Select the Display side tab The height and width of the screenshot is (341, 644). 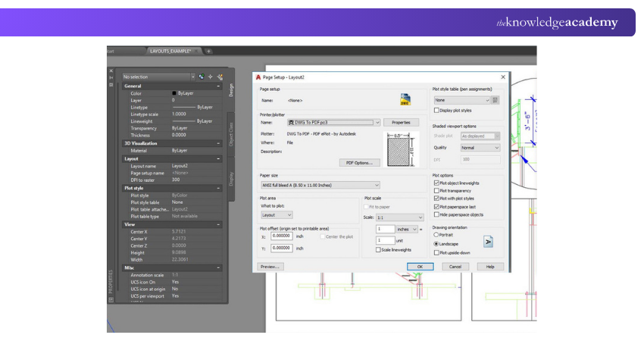[x=231, y=179]
